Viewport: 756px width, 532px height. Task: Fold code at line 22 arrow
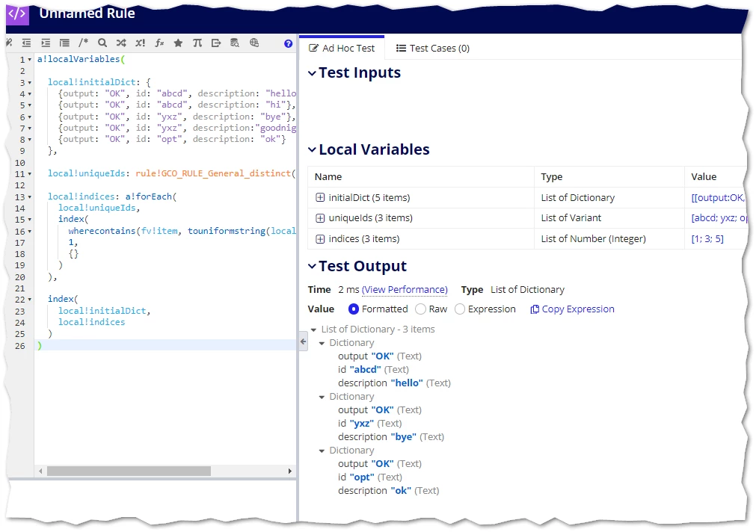tap(30, 300)
